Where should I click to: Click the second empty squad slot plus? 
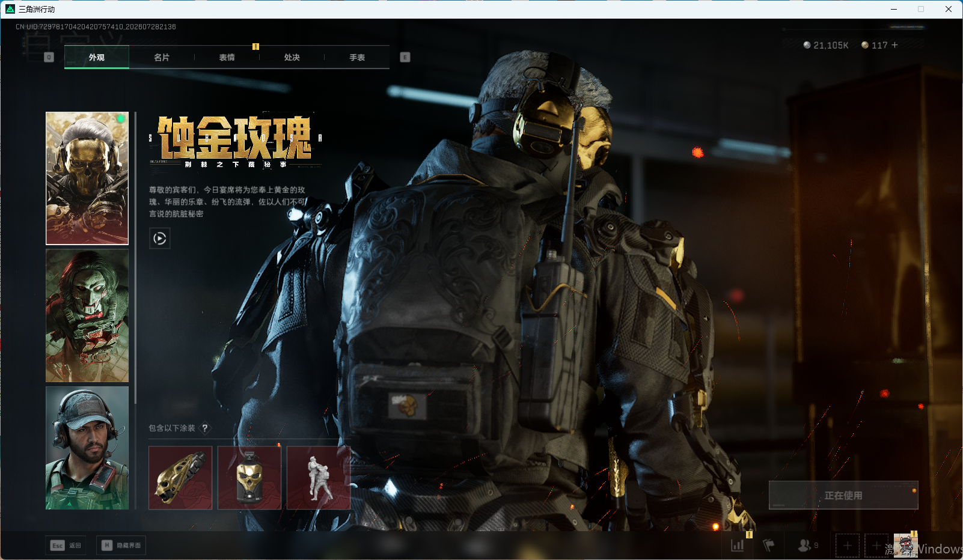pos(876,546)
